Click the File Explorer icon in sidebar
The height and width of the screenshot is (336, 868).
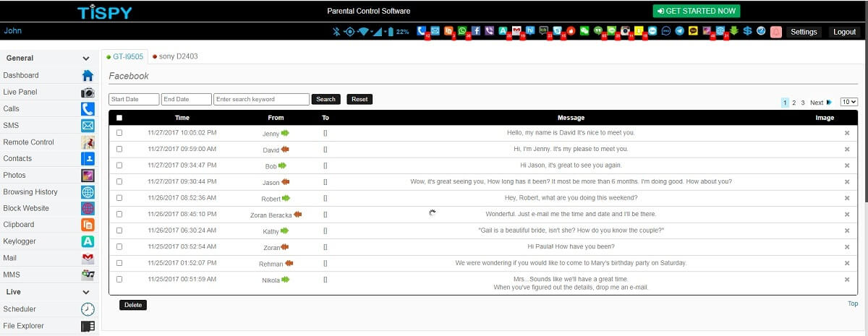(x=88, y=327)
